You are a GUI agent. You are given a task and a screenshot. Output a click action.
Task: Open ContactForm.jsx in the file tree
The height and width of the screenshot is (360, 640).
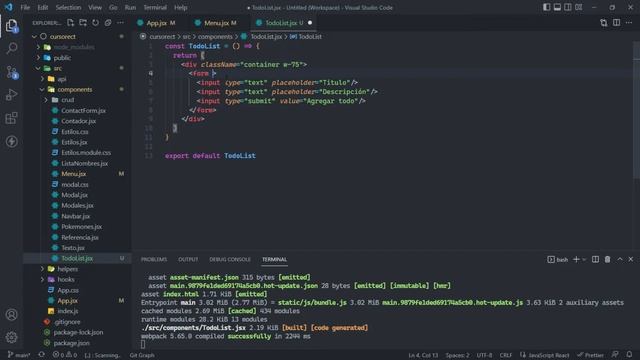click(x=83, y=111)
